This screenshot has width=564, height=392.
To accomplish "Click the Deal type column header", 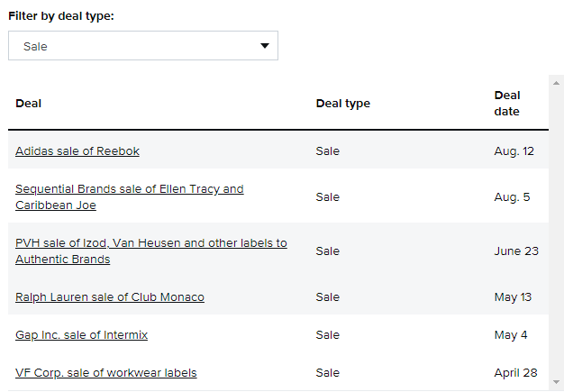I will (x=342, y=104).
